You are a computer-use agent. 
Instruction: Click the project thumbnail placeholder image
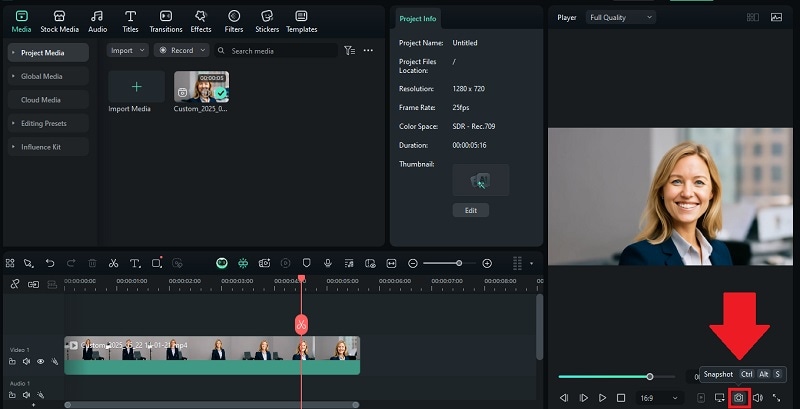[481, 180]
